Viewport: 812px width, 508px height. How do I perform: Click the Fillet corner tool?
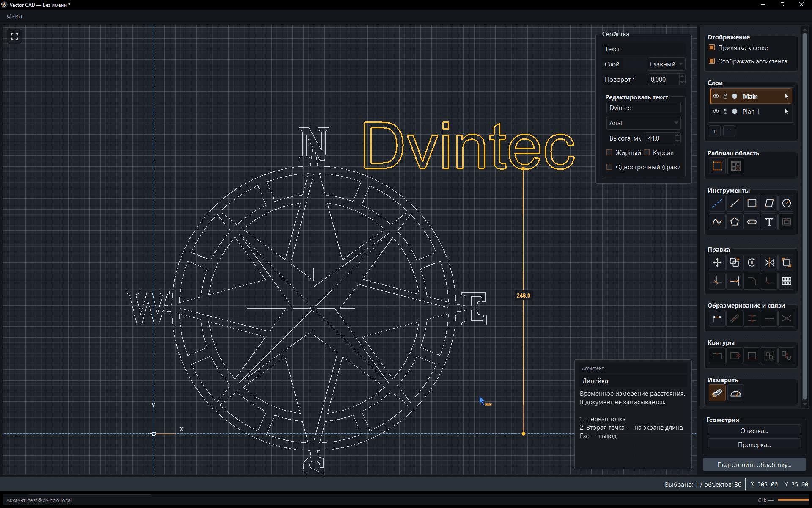pos(752,281)
